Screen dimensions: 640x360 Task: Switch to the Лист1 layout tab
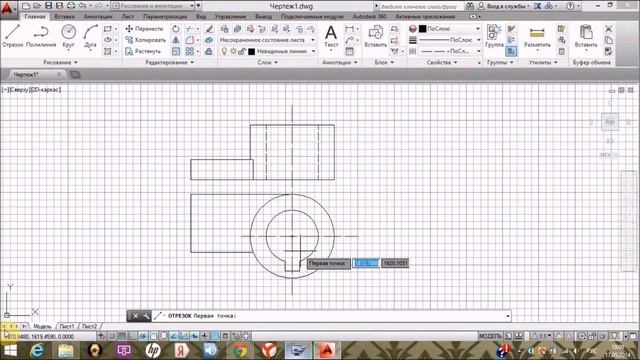(67, 326)
